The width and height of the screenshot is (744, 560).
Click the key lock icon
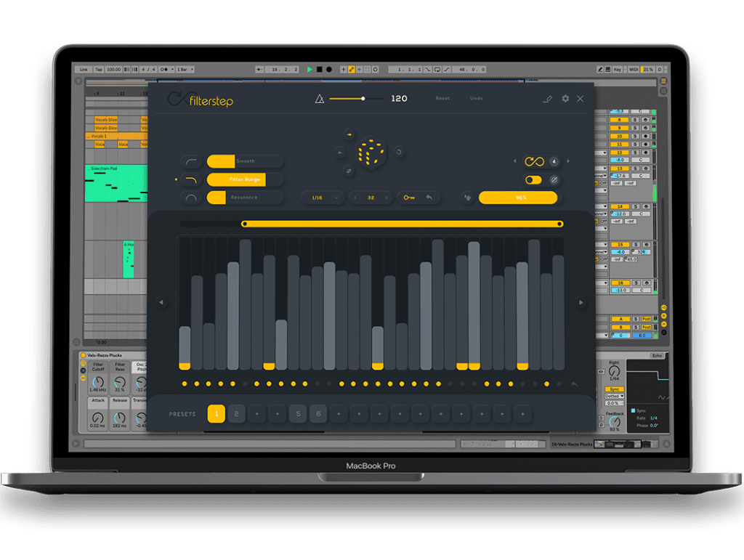[x=408, y=198]
